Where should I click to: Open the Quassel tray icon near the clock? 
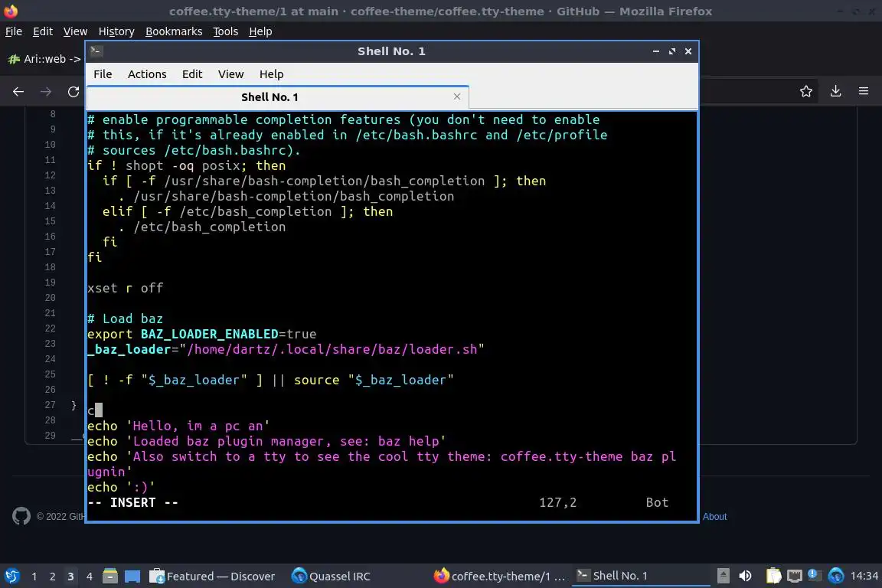pyautogui.click(x=836, y=576)
